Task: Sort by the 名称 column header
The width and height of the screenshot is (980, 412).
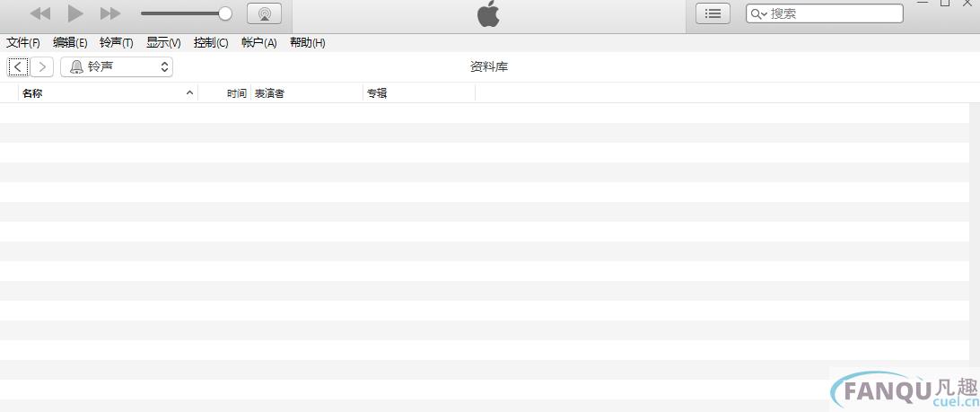Action: click(108, 93)
